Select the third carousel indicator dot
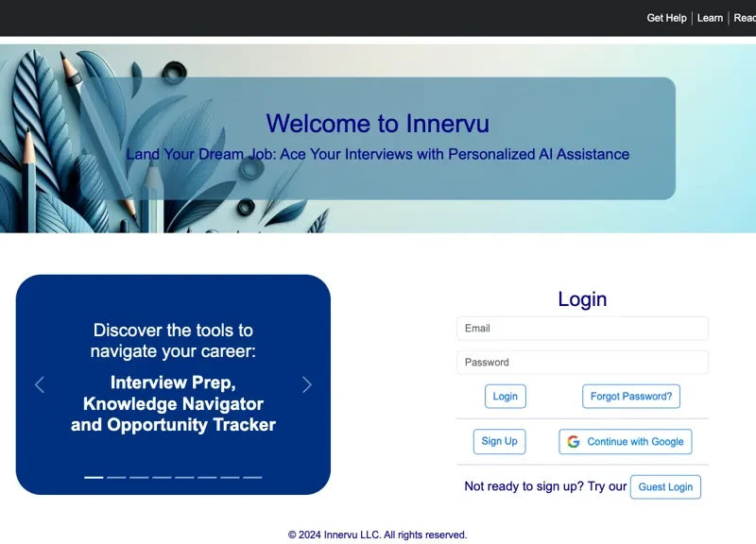 (x=138, y=477)
